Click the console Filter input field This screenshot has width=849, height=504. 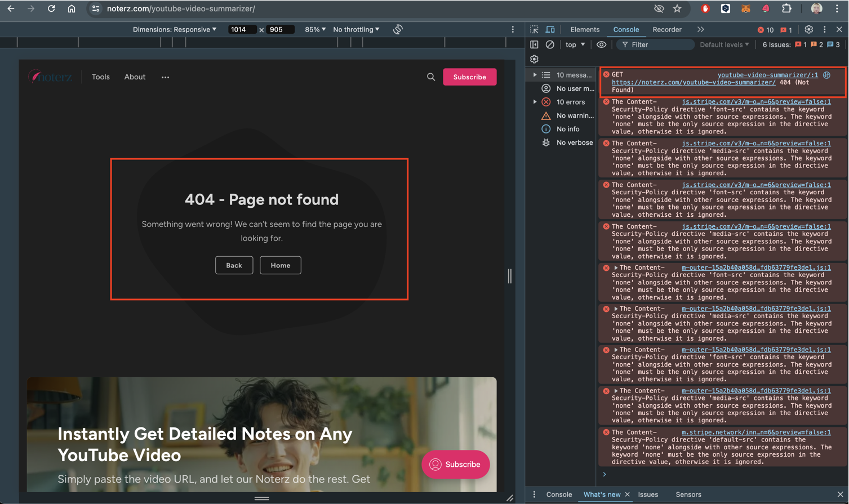[655, 44]
